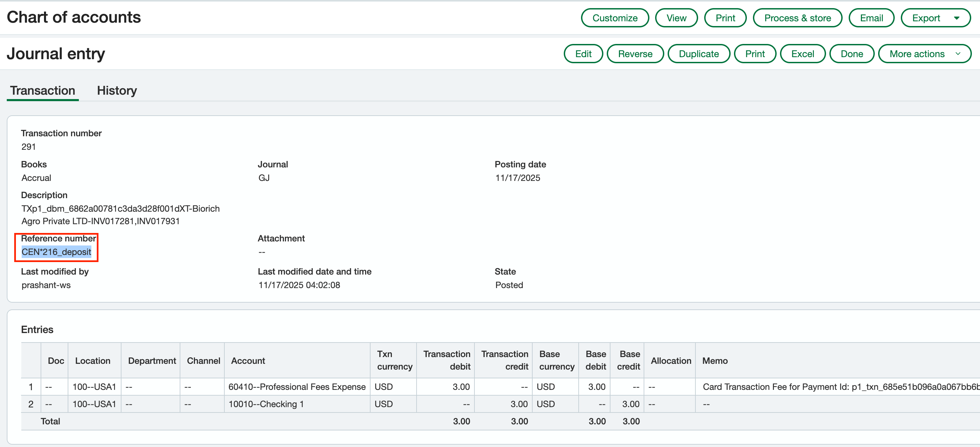Click the View button
This screenshot has height=447, width=980.
(x=676, y=18)
